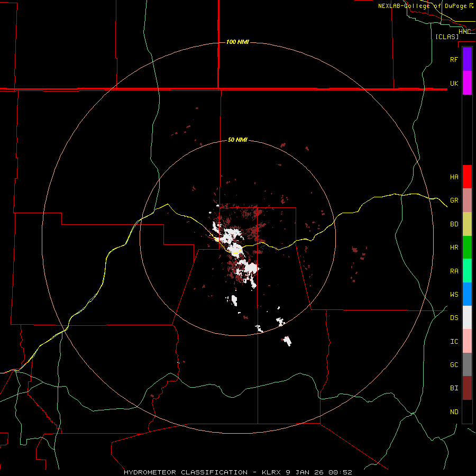
Task: Click the yellow BD legend swatch
Action: pos(467,224)
